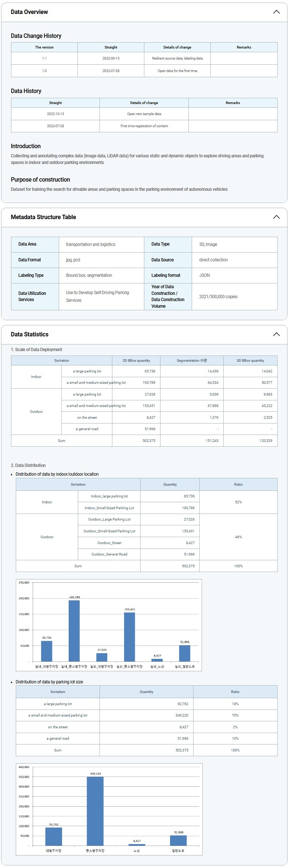Click the 349,220 bar in size chart
The width and height of the screenshot is (289, 868).
point(95,811)
